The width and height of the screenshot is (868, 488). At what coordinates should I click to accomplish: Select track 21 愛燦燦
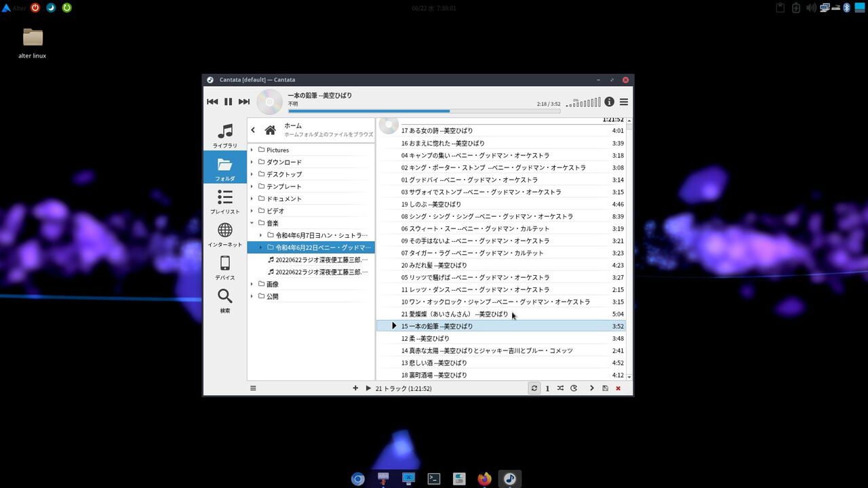(501, 314)
